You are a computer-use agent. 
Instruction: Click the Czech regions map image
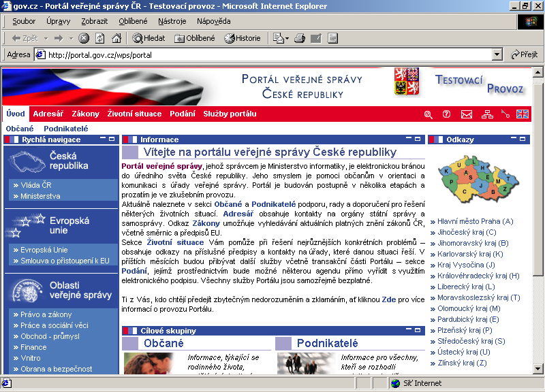tap(479, 180)
